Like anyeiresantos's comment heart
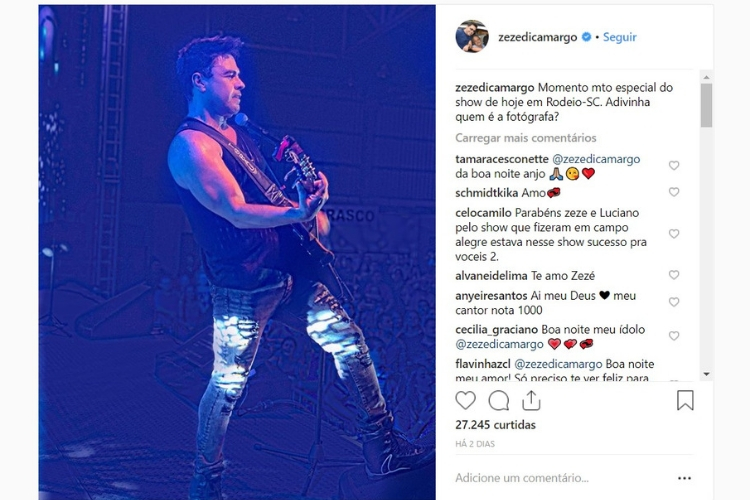The height and width of the screenshot is (500, 750). click(674, 302)
